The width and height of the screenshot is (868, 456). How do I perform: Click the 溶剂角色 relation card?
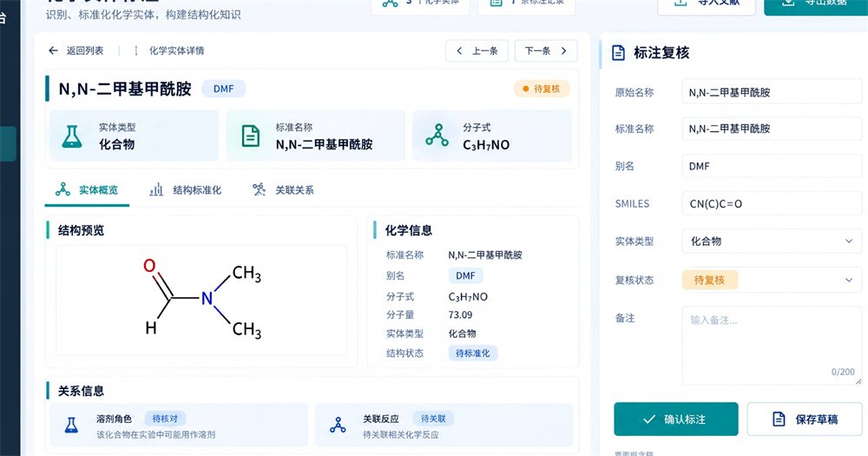(x=179, y=425)
